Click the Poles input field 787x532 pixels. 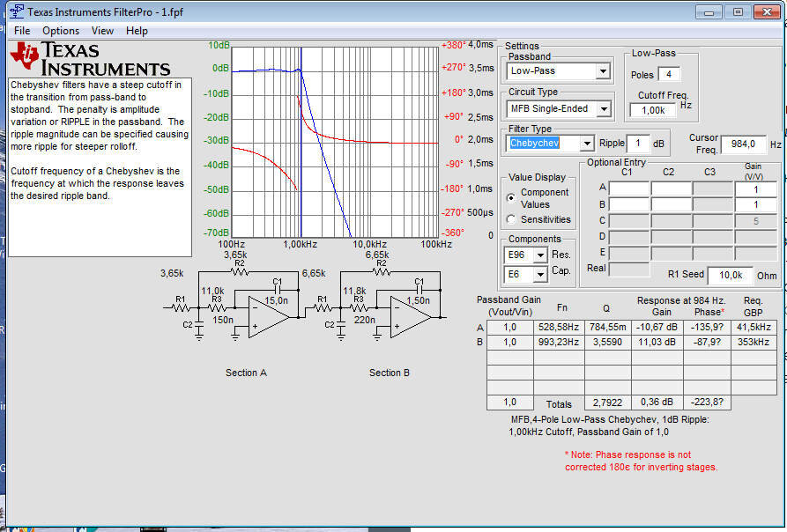pos(669,74)
